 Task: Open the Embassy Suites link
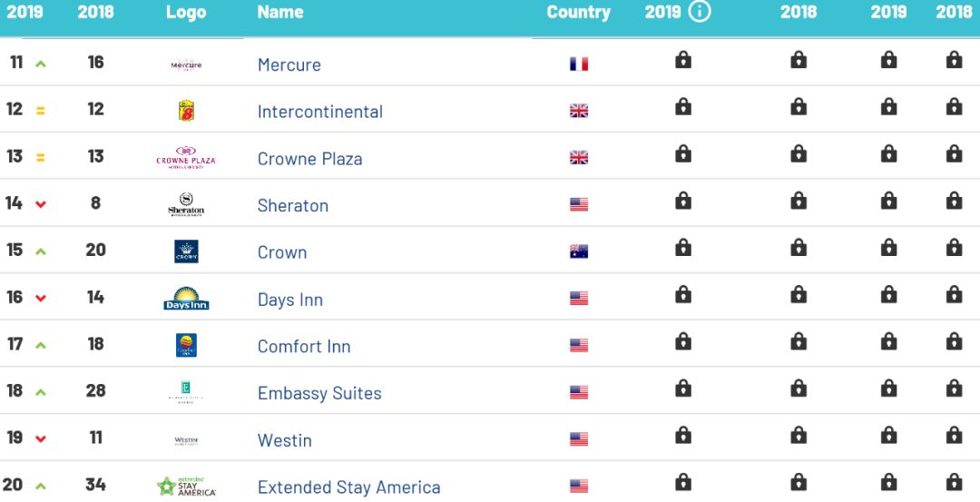[319, 393]
